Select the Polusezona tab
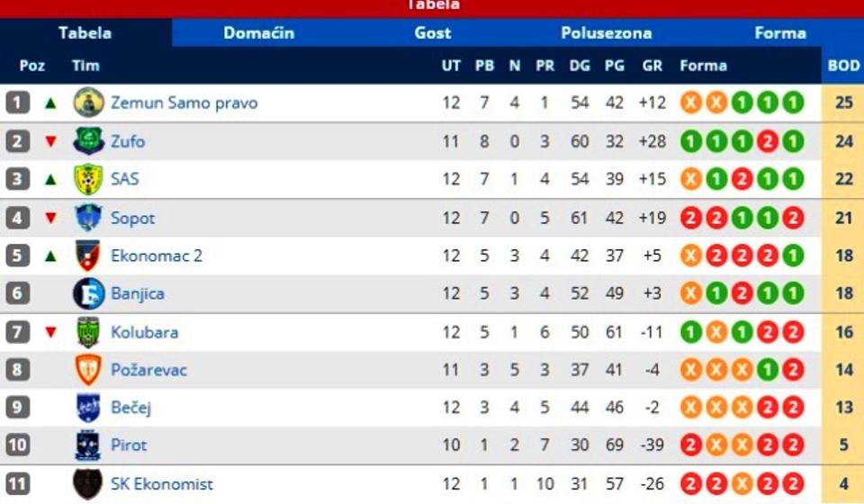Screen dimensions: 864x504 (x=606, y=33)
